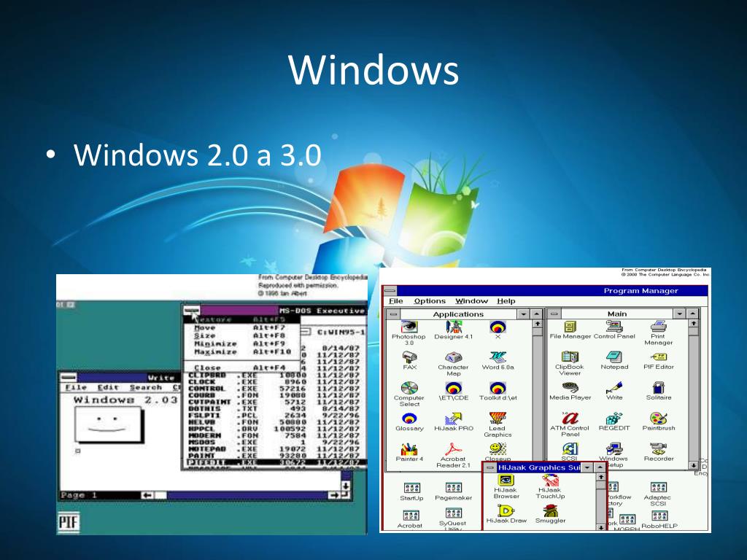Open the FAX application icon
747x560 pixels.
coord(409,360)
